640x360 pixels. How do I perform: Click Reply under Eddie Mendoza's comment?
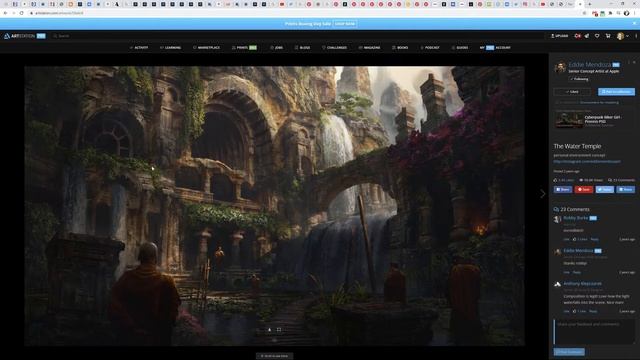click(576, 272)
